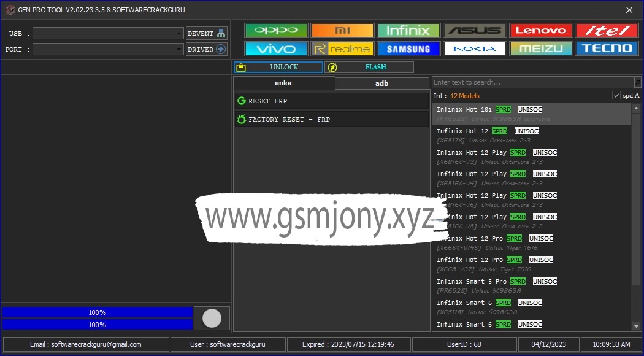
Task: Choose the Infinix brand logo
Action: (x=408, y=31)
